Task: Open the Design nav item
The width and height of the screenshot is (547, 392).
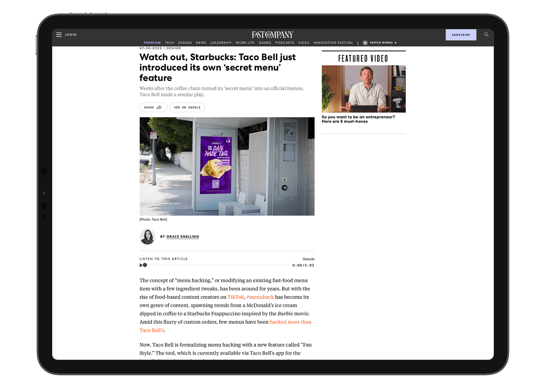Action: (x=185, y=43)
